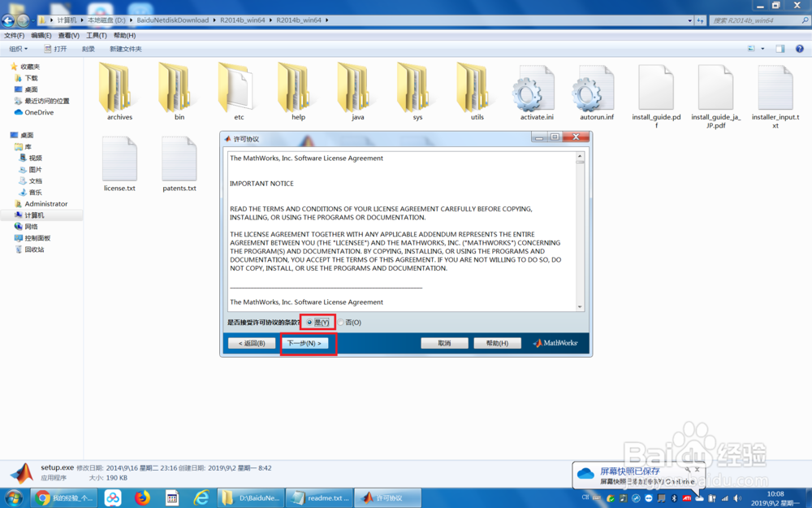Open Baidu Netdisk taskbar icon

coord(112,498)
